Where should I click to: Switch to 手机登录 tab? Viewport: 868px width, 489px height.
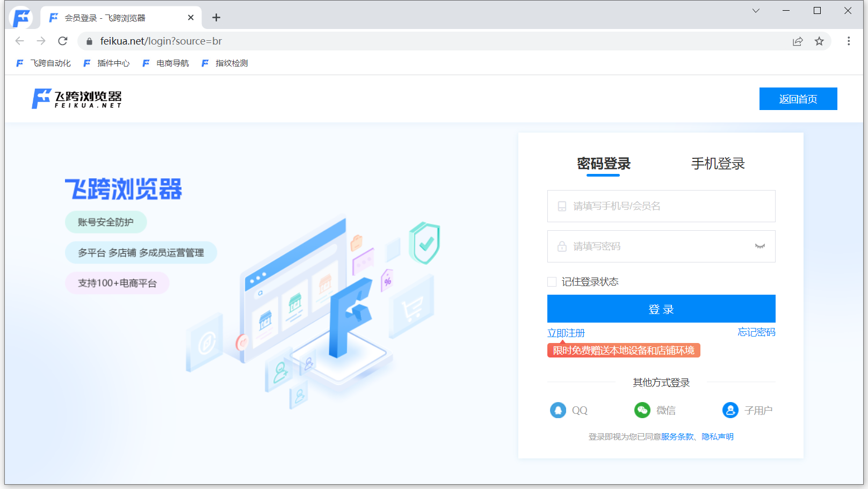(x=718, y=164)
